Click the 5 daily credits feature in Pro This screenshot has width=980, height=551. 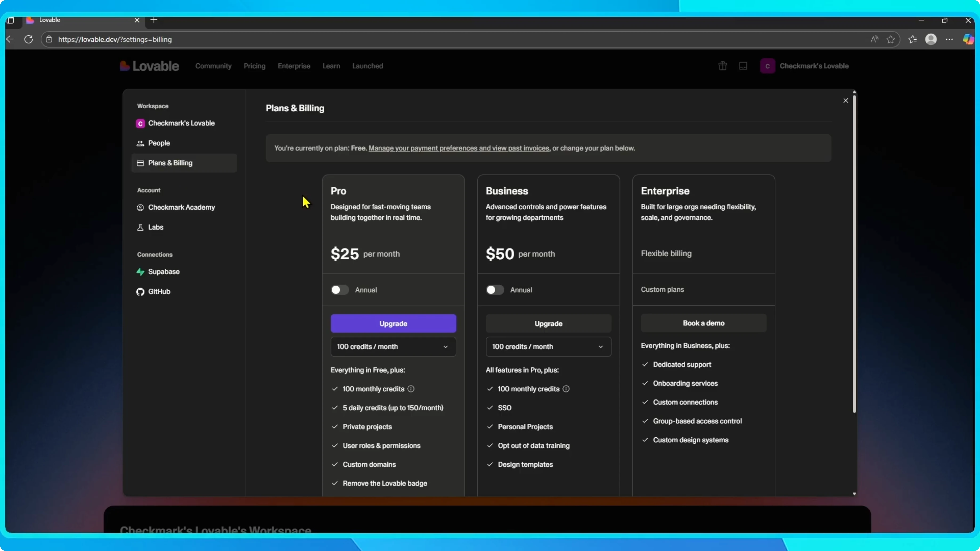pos(393,408)
